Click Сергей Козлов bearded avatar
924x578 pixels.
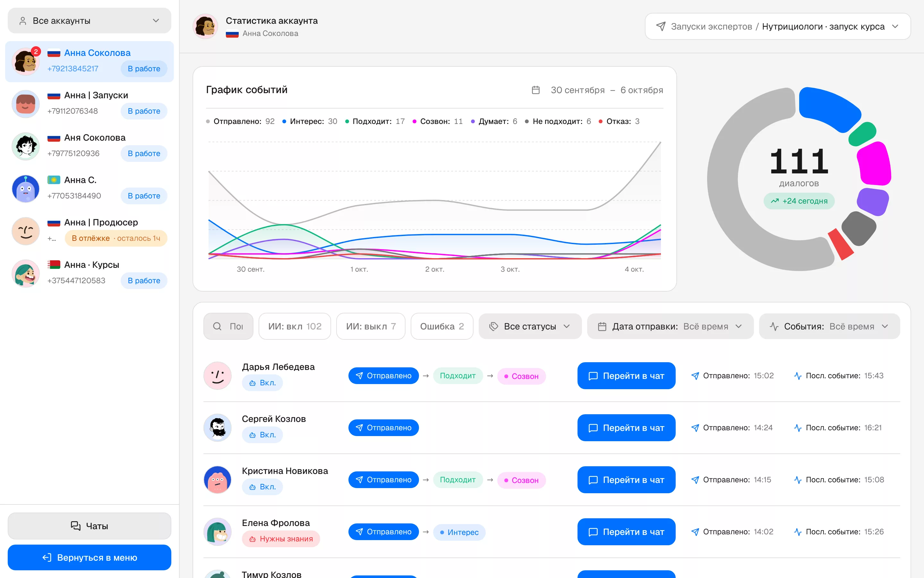pyautogui.click(x=218, y=427)
